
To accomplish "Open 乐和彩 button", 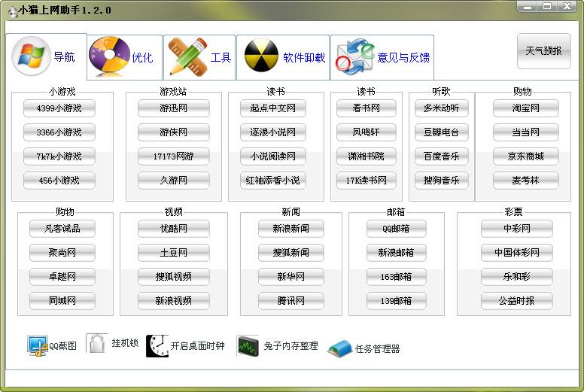I will (x=517, y=277).
